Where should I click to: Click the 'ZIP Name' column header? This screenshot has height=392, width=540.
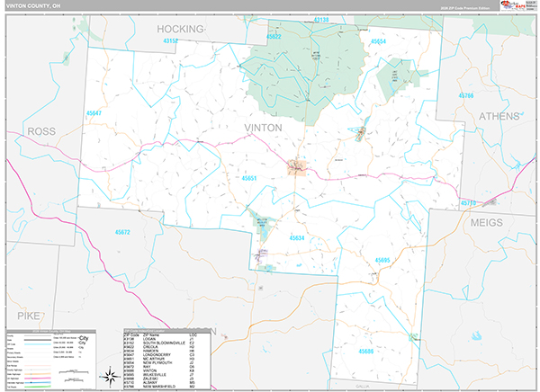(151, 334)
